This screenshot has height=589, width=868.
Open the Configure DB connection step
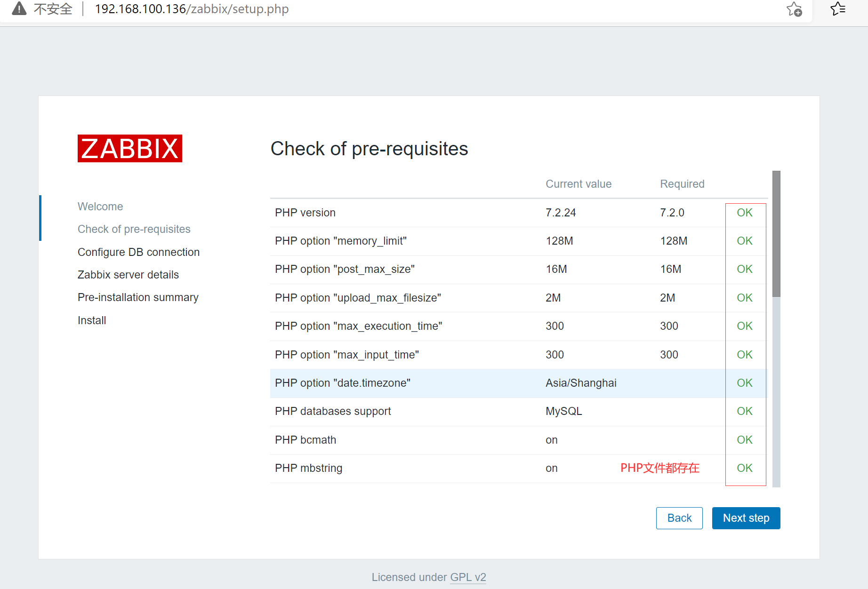(x=138, y=252)
